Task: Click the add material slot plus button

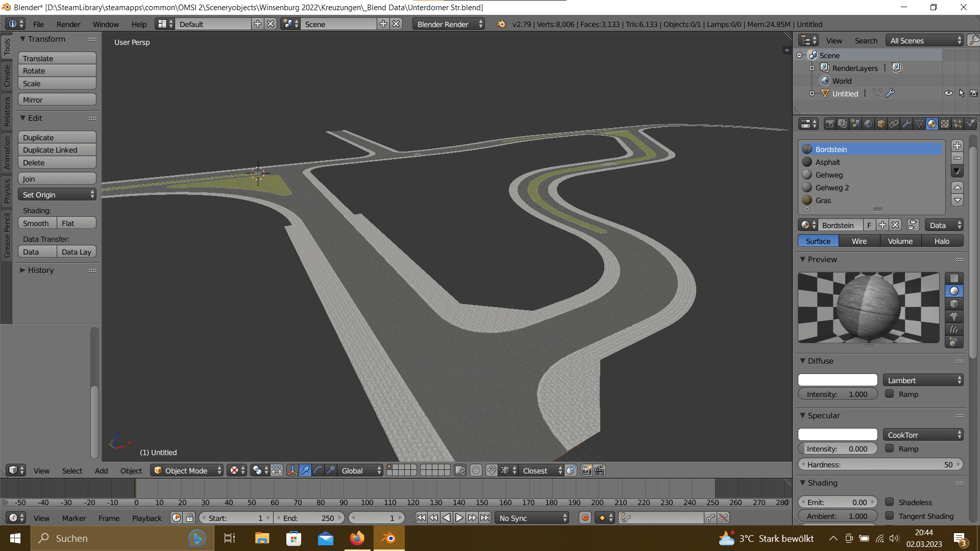Action: point(958,146)
